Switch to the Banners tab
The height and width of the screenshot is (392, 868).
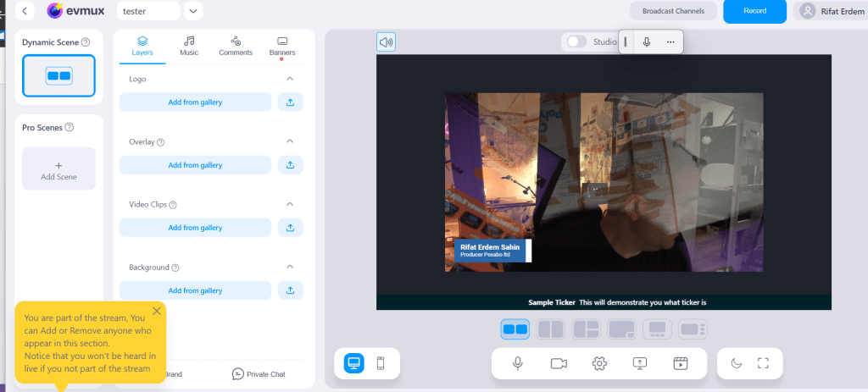pos(282,47)
